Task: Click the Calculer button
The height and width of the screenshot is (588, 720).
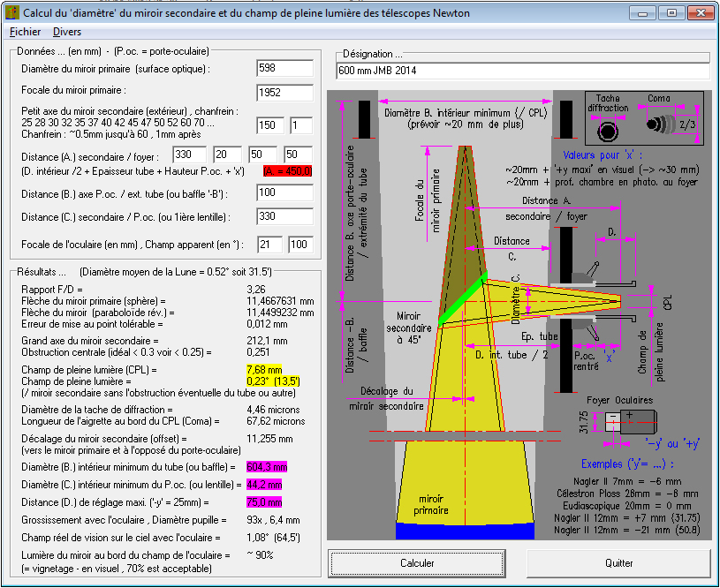Action: pyautogui.click(x=417, y=563)
